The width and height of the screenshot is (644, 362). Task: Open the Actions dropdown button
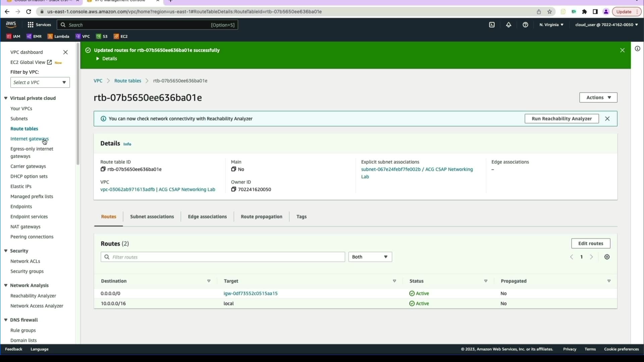click(x=598, y=98)
